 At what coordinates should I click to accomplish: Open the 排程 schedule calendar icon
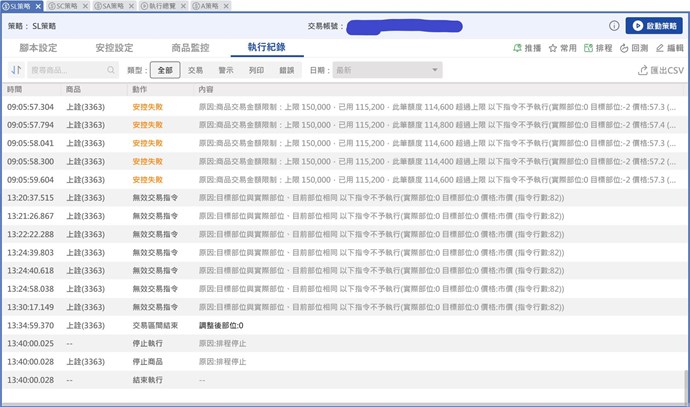coord(588,48)
